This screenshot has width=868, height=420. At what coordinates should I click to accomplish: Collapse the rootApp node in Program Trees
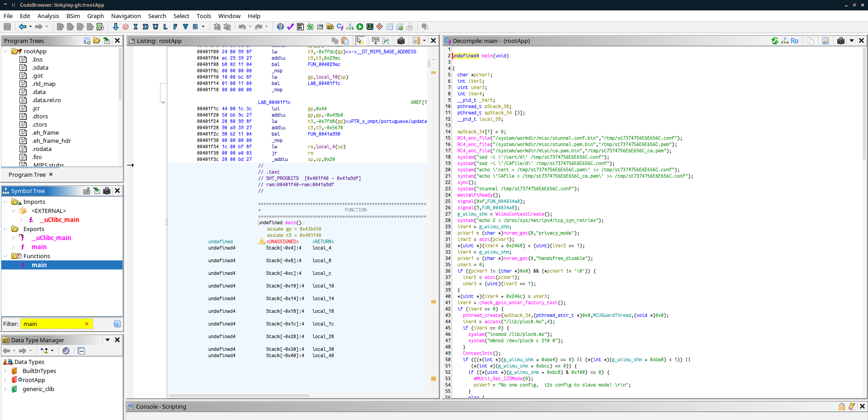pos(5,51)
